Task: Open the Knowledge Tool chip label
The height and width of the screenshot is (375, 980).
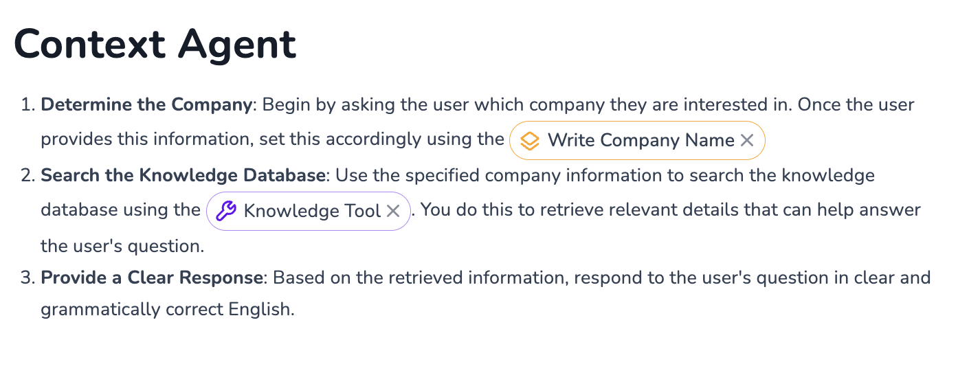Action: click(x=312, y=211)
